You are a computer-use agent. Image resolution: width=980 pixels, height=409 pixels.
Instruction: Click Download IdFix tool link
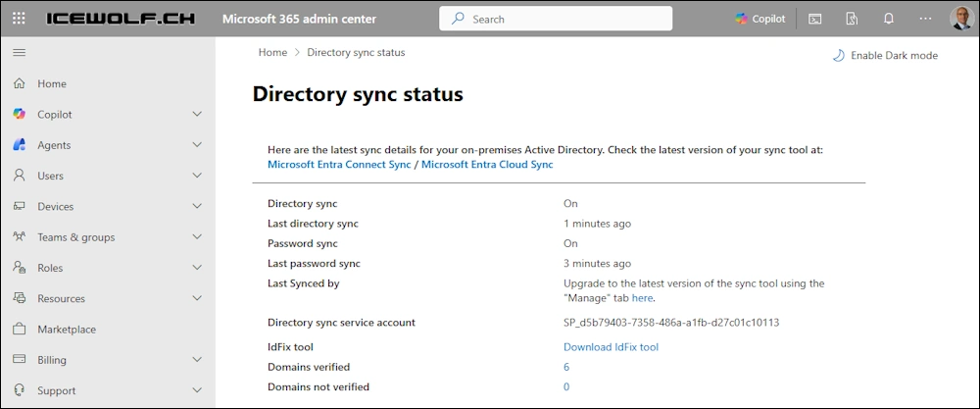611,347
